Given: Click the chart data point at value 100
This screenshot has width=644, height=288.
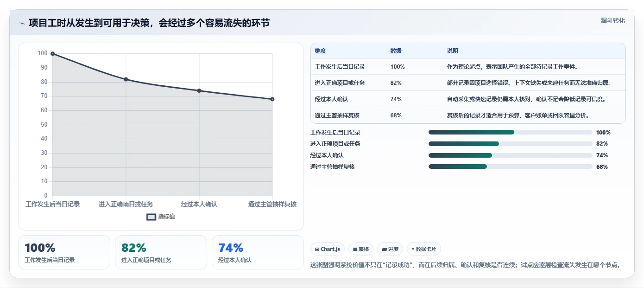Looking at the screenshot, I should point(52,54).
